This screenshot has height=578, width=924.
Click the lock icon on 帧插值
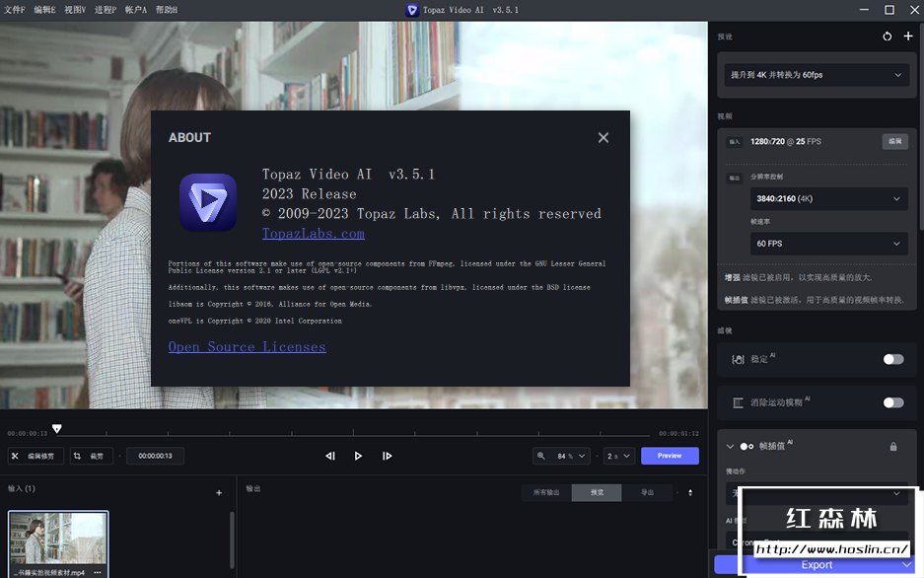893,447
